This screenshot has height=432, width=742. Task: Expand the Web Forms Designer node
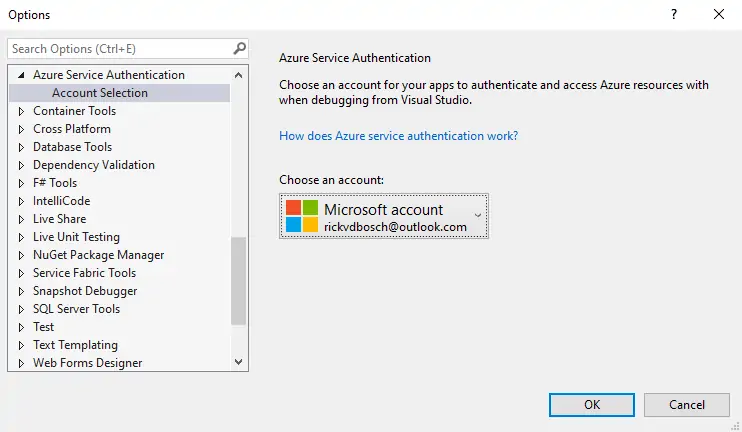pyautogui.click(x=21, y=363)
